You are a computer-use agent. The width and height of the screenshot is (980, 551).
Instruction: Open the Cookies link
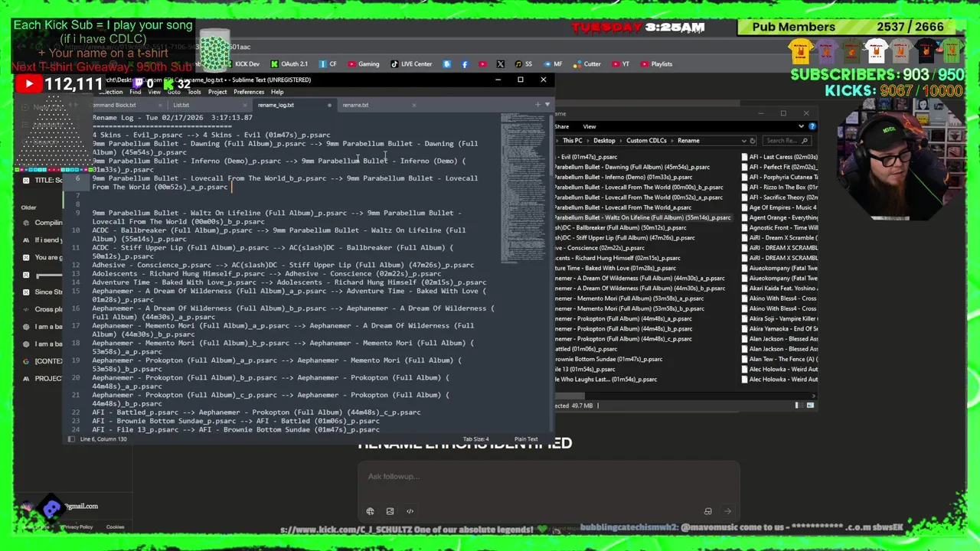click(115, 527)
